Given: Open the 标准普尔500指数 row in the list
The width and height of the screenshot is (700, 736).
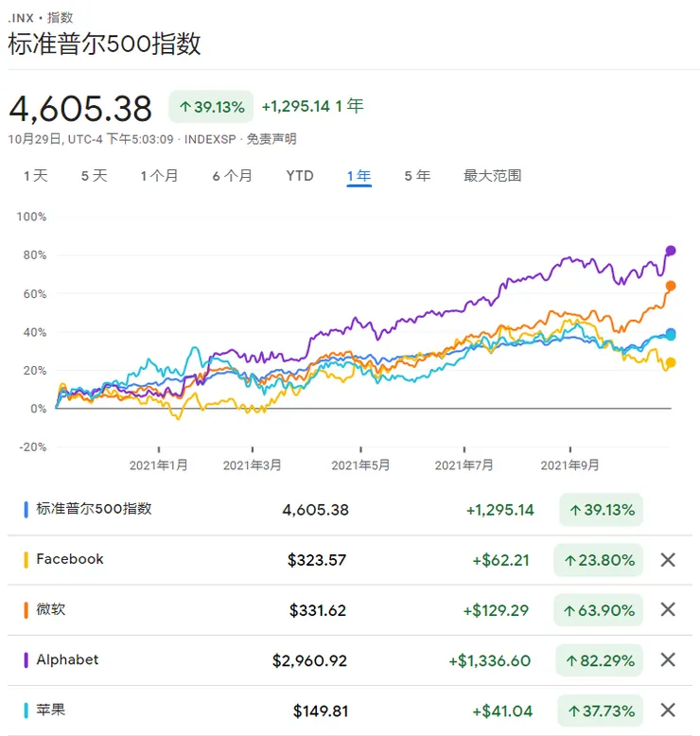Looking at the screenshot, I should (x=350, y=510).
